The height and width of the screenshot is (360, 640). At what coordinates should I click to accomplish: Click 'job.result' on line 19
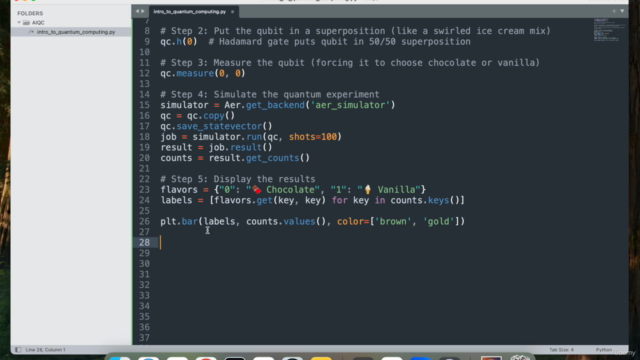tap(235, 147)
